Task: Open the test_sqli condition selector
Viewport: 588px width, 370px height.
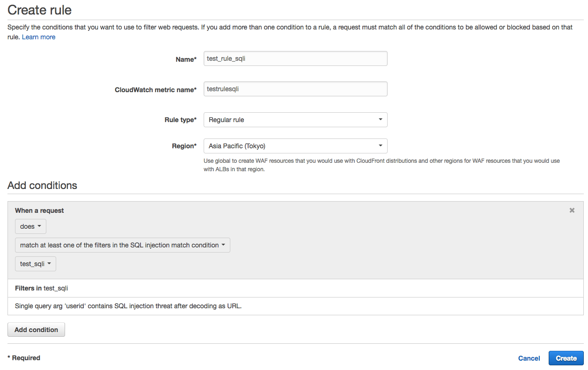Action: tap(36, 264)
